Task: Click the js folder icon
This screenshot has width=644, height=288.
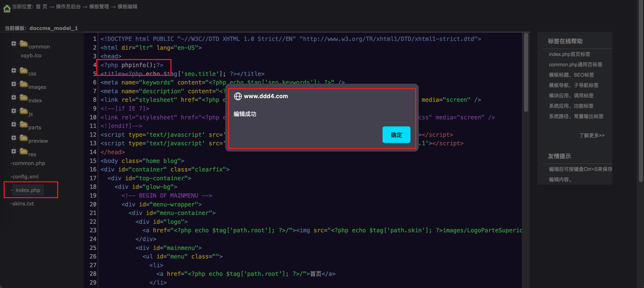Action: click(x=24, y=111)
